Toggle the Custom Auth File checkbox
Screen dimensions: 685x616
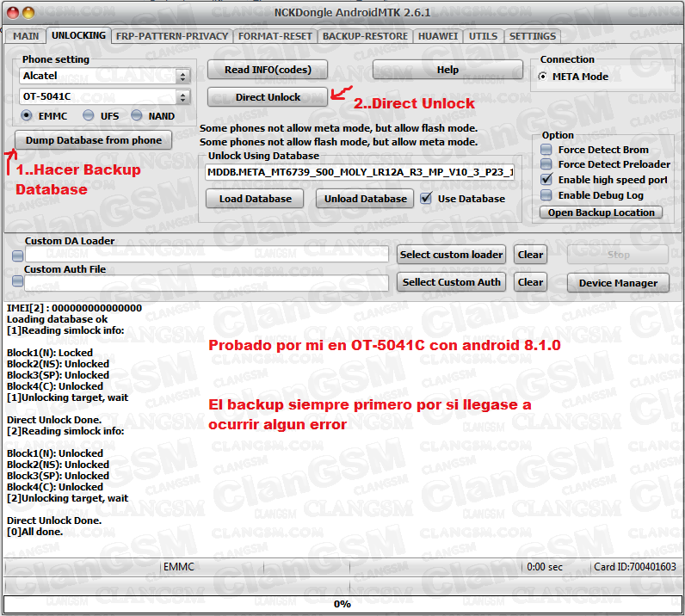tap(17, 281)
